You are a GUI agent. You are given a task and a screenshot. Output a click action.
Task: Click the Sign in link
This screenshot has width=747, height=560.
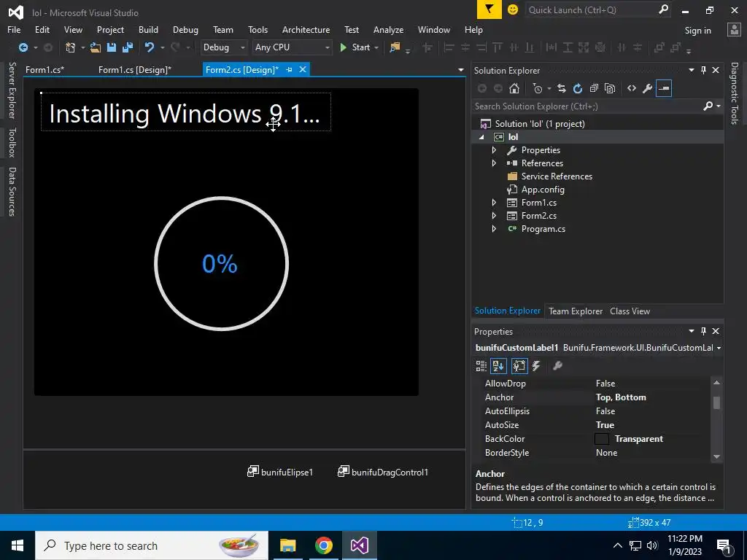(x=697, y=30)
